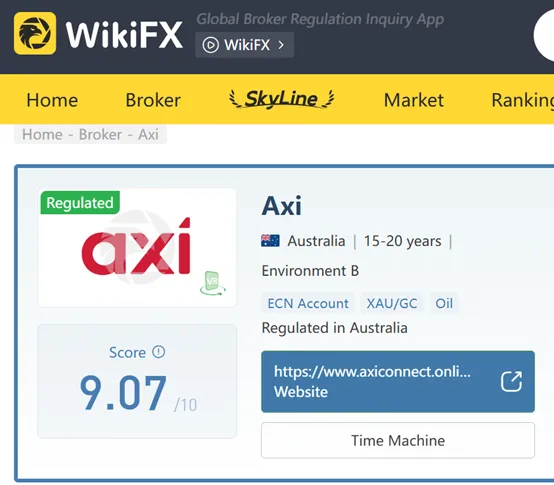The width and height of the screenshot is (554, 485).
Task: Click Home in the breadcrumb
Action: tap(42, 135)
